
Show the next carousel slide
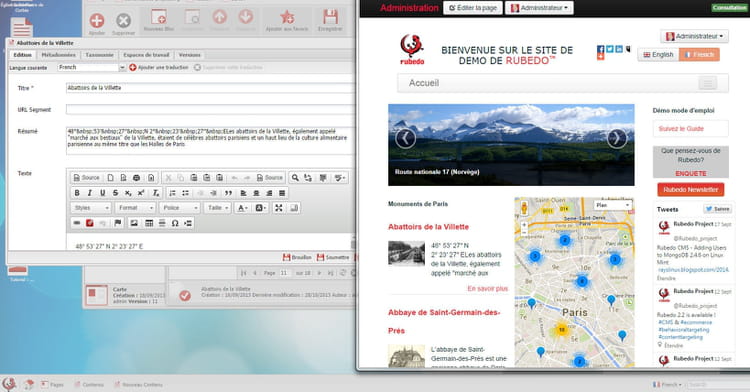tap(617, 139)
